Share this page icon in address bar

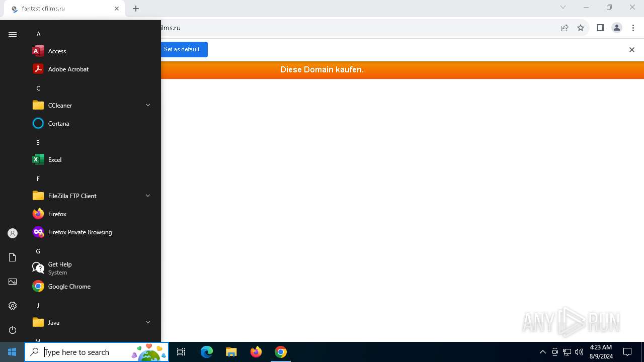click(x=565, y=28)
